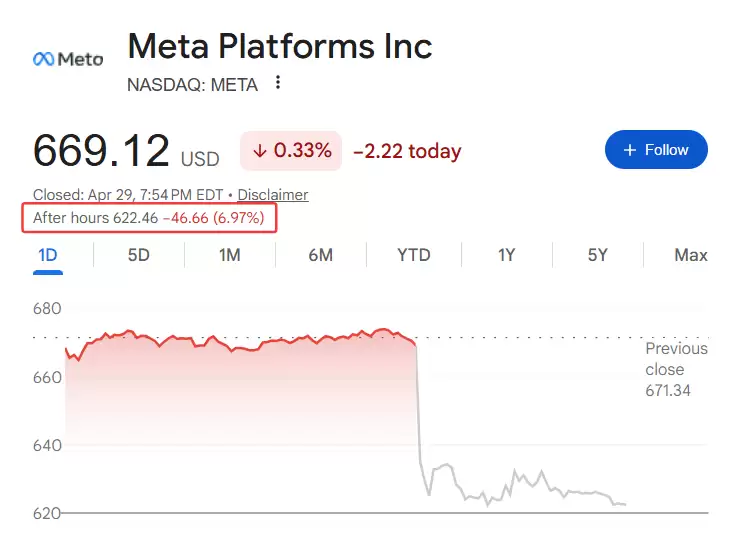The image size is (730, 537).
Task: Click the NASDAQ: META ticker label
Action: (192, 85)
